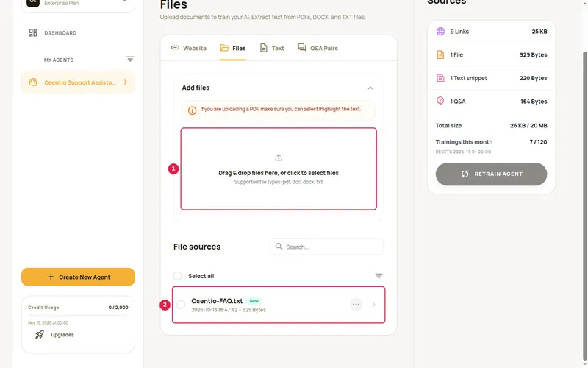Click the question mark Q&A icon
Image resolution: width=588 pixels, height=368 pixels.
pyautogui.click(x=440, y=101)
